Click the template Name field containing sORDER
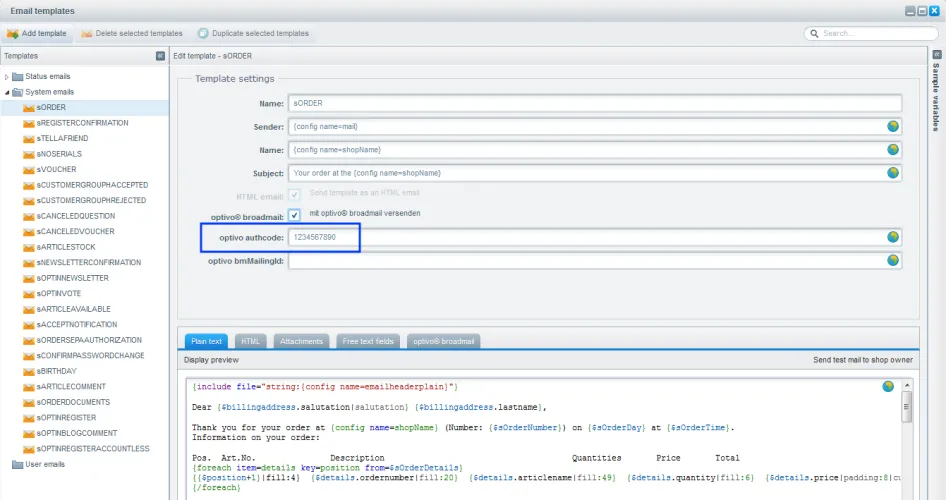The image size is (946, 500). point(595,103)
